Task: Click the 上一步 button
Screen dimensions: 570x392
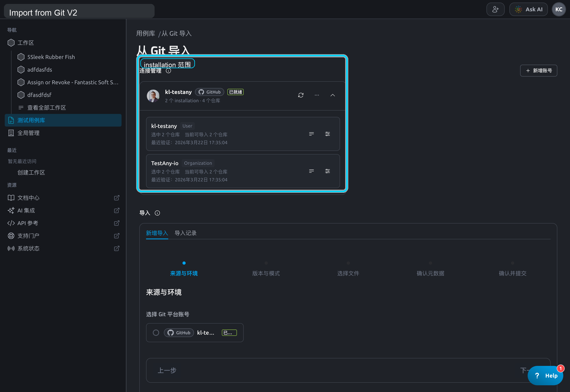Action: point(167,370)
